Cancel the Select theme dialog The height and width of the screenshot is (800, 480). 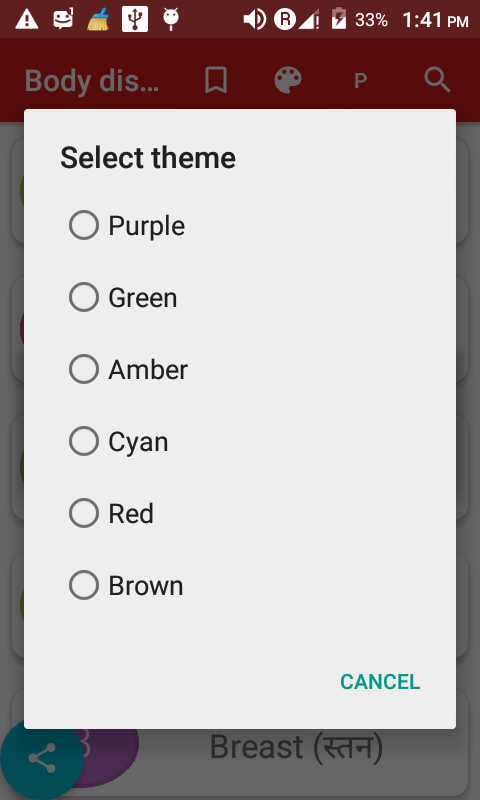point(380,682)
